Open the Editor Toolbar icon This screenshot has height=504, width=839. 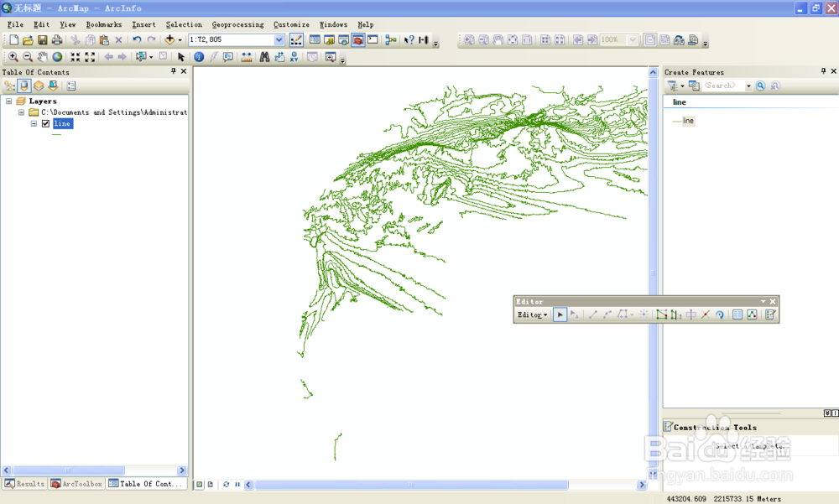tap(296, 39)
